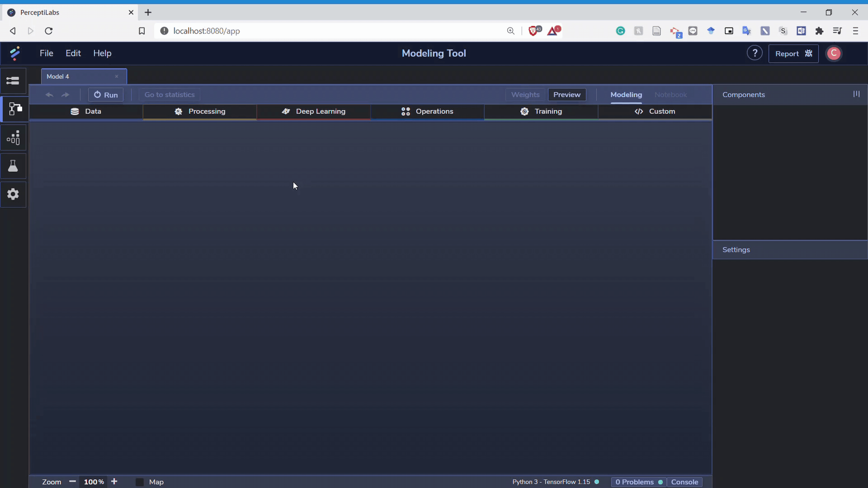868x488 pixels.
Task: Click the undo arrow in toolbar
Action: point(50,95)
